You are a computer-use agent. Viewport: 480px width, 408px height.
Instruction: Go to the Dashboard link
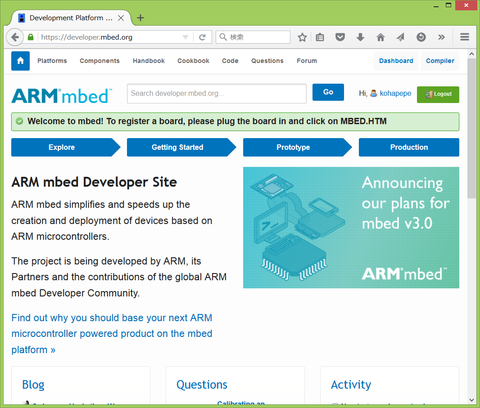click(396, 61)
